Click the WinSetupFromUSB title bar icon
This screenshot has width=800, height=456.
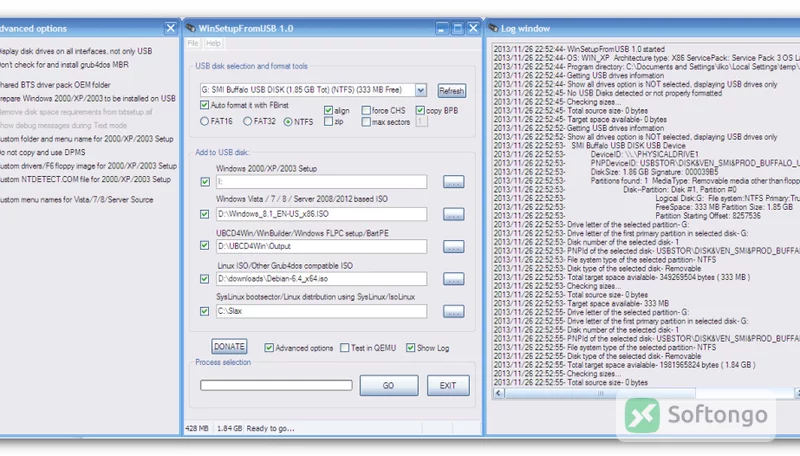[191, 28]
